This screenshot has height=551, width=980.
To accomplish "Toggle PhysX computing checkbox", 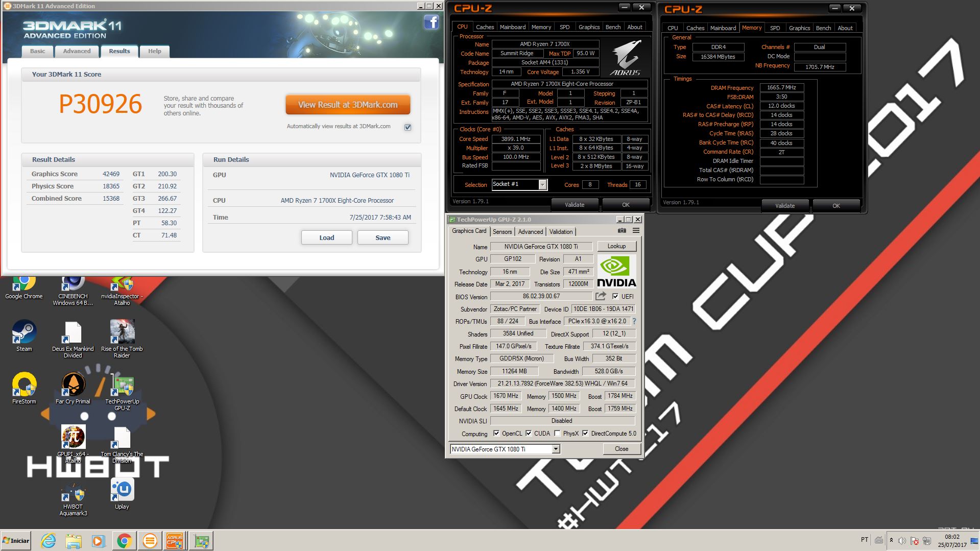I will [557, 433].
